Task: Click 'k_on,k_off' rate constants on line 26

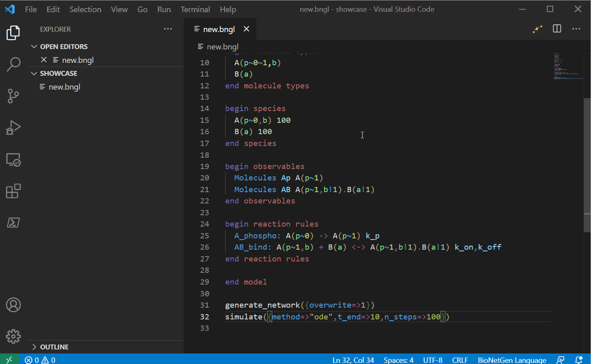Action: point(478,247)
